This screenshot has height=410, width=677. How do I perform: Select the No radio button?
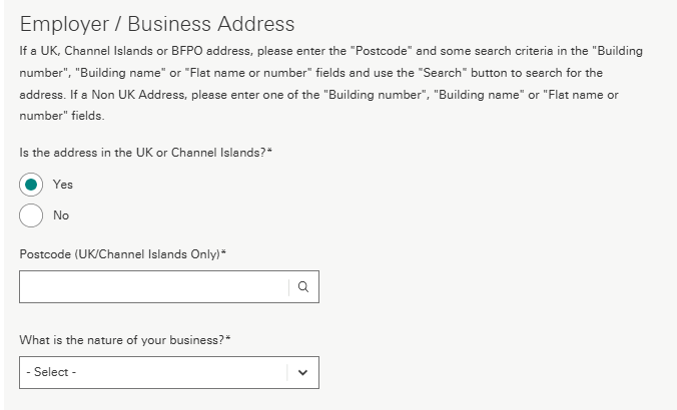pyautogui.click(x=31, y=215)
